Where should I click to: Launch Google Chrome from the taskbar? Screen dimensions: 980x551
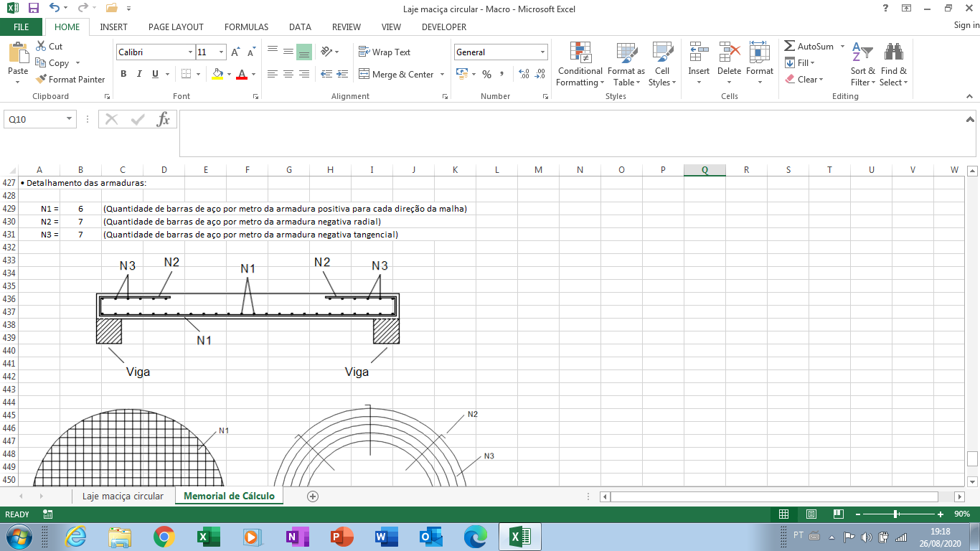(164, 537)
